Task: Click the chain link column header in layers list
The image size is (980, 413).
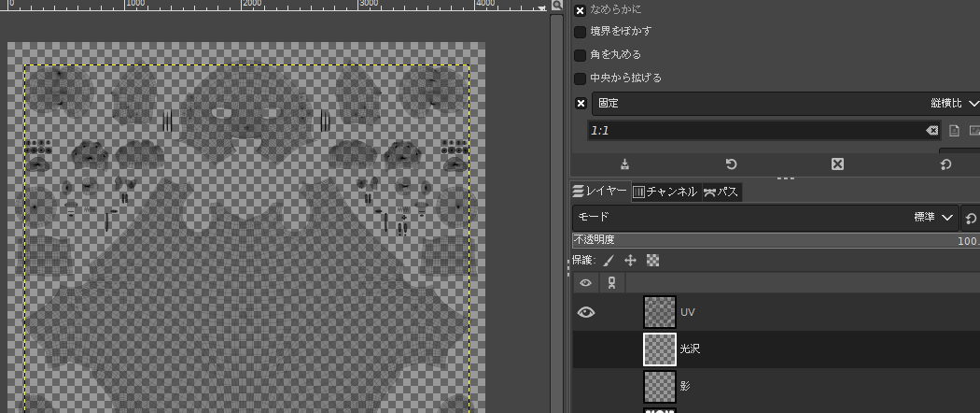Action: click(612, 283)
